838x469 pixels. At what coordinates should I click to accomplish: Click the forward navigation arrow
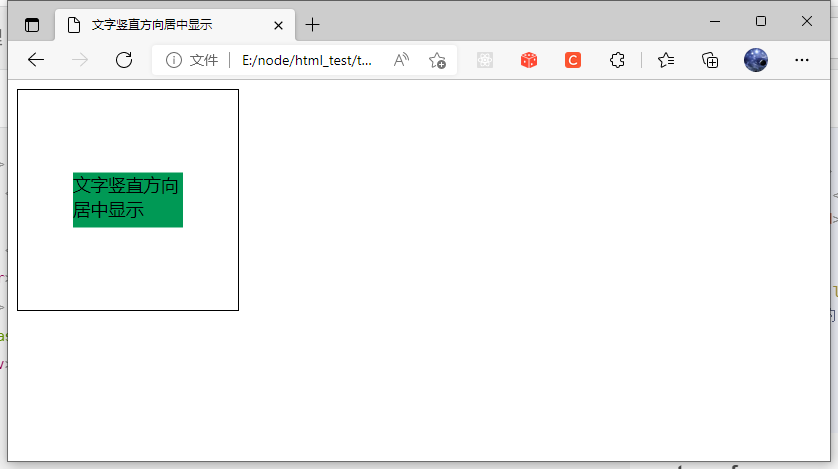pyautogui.click(x=80, y=60)
